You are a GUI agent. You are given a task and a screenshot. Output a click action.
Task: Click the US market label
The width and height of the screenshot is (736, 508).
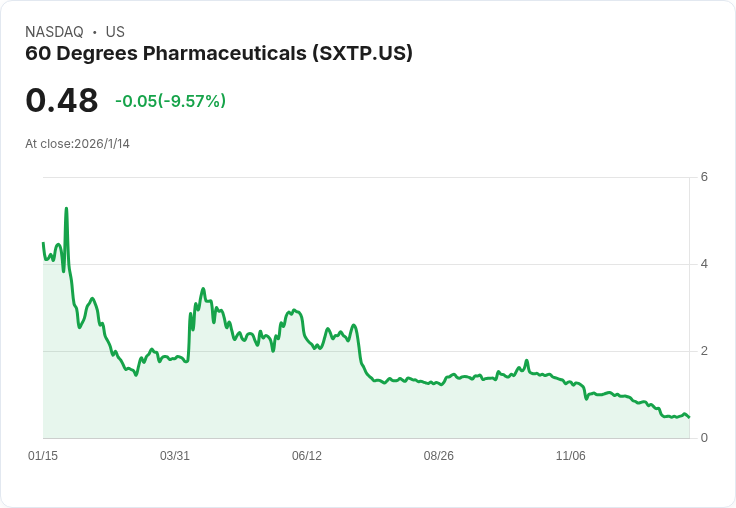point(115,32)
